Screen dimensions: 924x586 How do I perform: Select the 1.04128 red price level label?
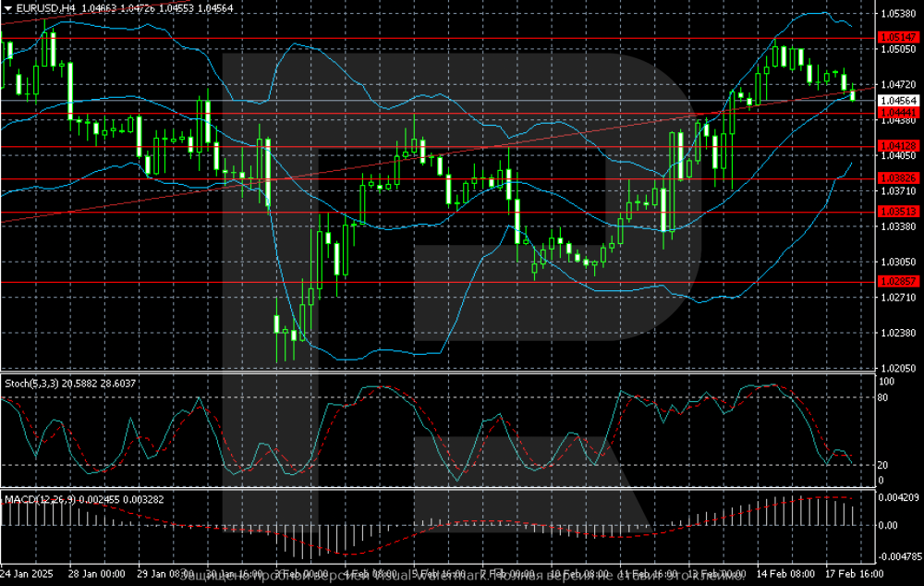tap(898, 146)
